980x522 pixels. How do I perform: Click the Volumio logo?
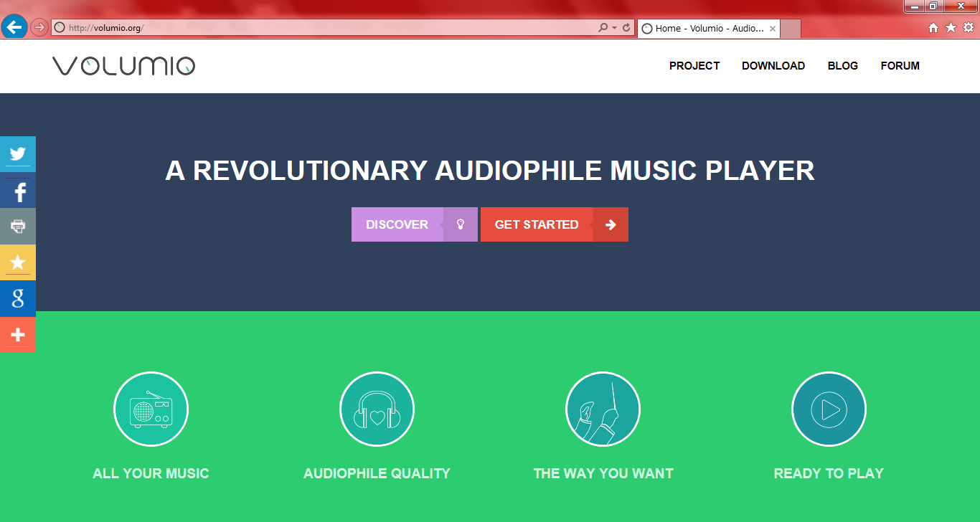[123, 66]
